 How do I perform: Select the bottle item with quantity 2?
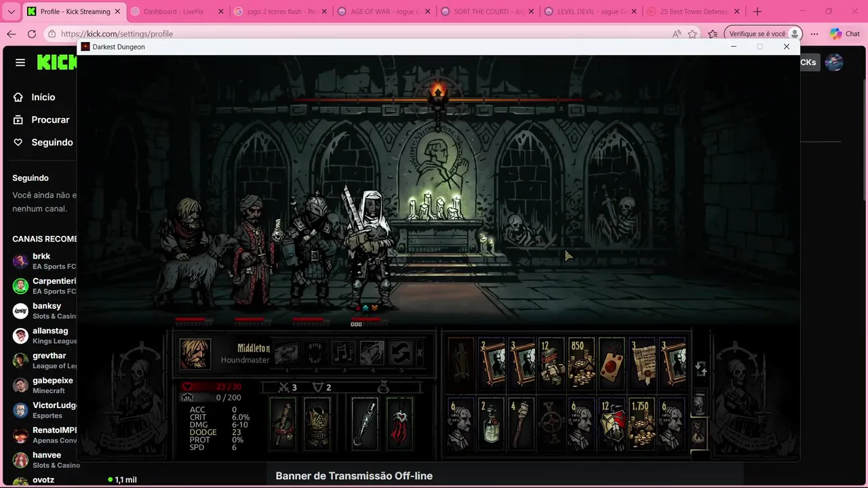pos(491,425)
